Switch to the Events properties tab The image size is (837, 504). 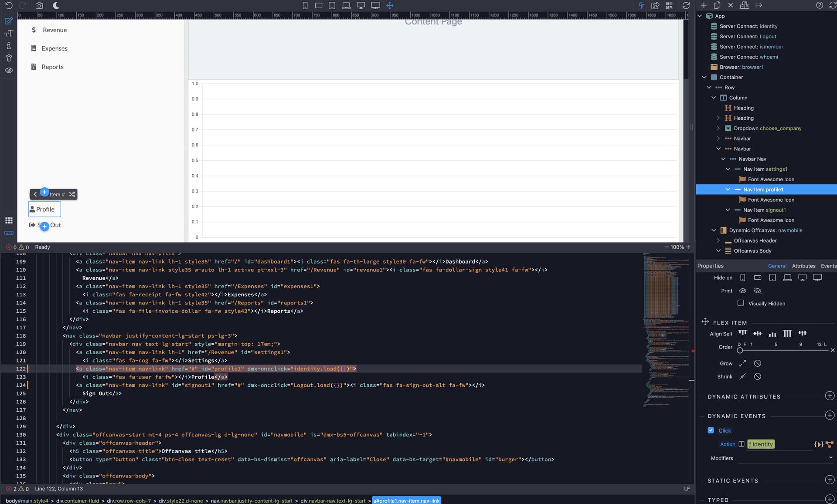point(828,266)
